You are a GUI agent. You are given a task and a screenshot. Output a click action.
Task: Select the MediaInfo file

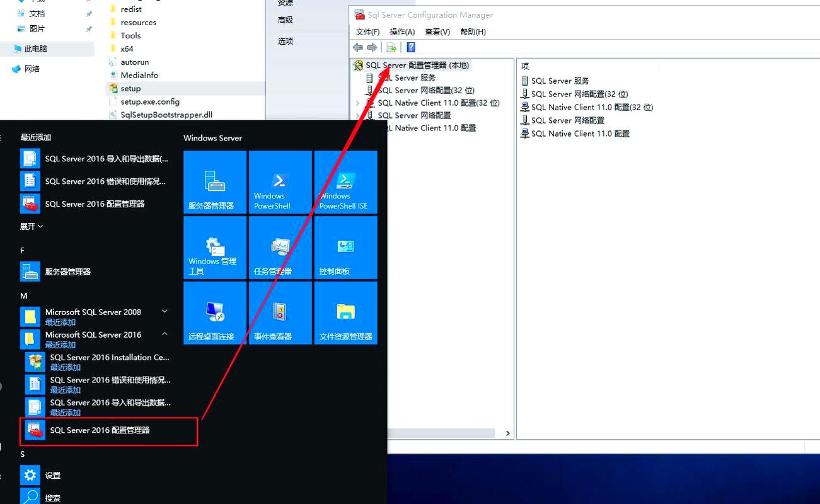click(x=139, y=76)
